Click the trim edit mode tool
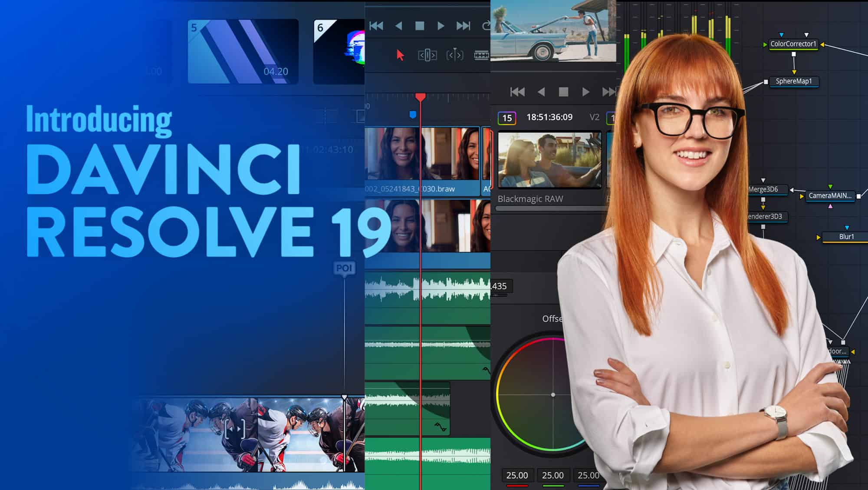Image resolution: width=868 pixels, height=490 pixels. 427,55
